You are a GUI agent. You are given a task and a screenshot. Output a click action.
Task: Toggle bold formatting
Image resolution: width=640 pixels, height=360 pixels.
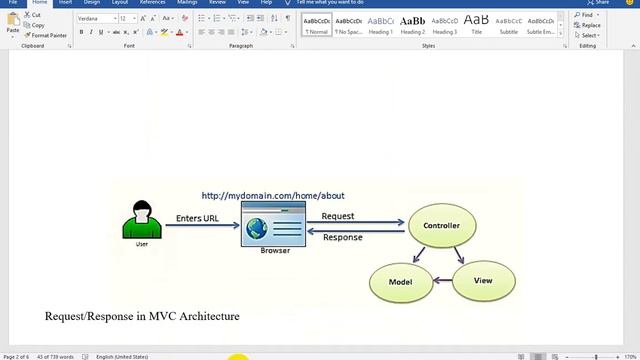pyautogui.click(x=81, y=32)
